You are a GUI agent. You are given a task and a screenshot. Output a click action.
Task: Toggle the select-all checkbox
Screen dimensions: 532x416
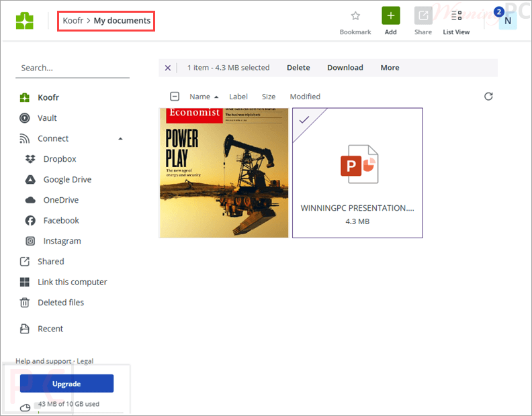175,97
